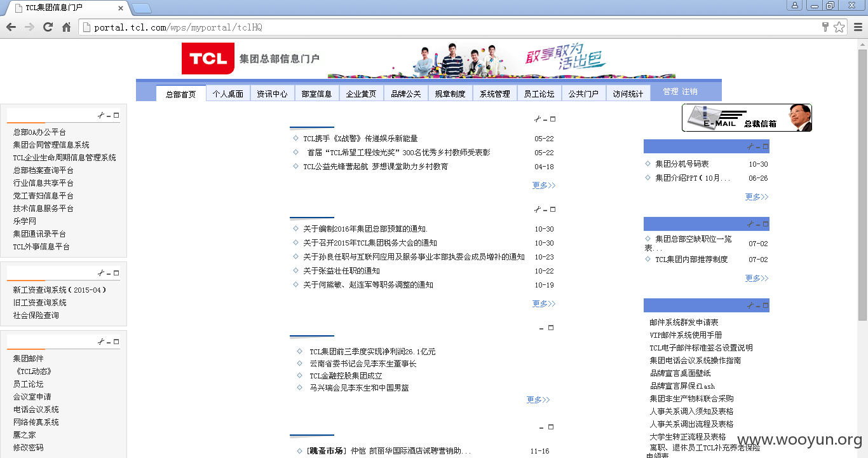The height and width of the screenshot is (458, 868).
Task: Minimize the 集团总部空缺职位 panel
Action: [x=758, y=225]
